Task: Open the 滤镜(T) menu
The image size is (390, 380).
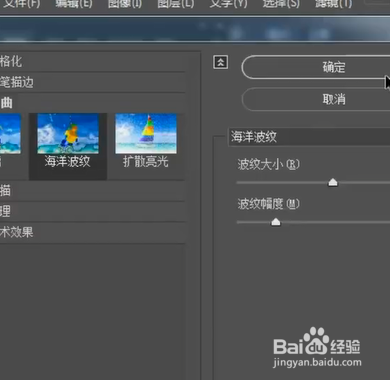Action: [x=333, y=4]
